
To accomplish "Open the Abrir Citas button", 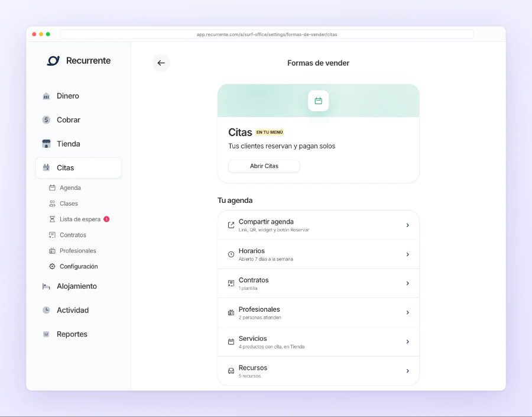I will (264, 166).
